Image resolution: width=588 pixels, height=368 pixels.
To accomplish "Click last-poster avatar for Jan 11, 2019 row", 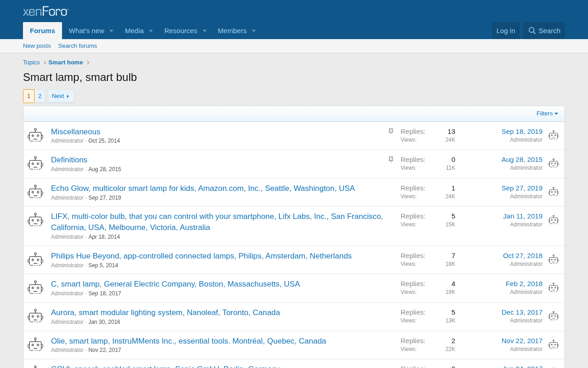I will [554, 220].
